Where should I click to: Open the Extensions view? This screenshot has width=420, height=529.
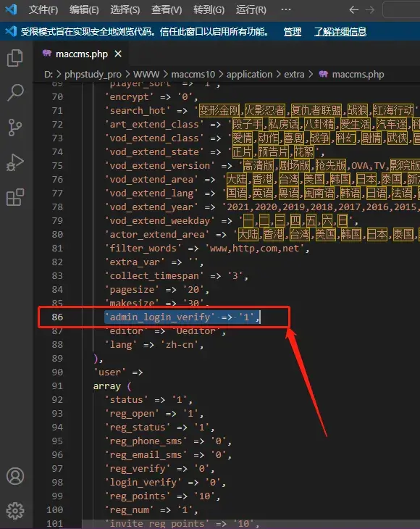[x=15, y=197]
